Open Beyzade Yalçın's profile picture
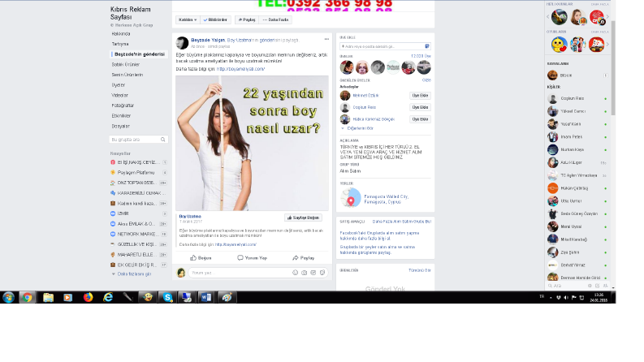This screenshot has height=362, width=644. pos(183,43)
